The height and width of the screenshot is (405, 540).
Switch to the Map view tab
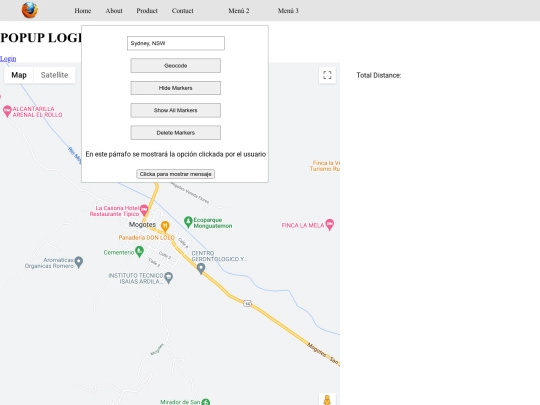tap(19, 75)
